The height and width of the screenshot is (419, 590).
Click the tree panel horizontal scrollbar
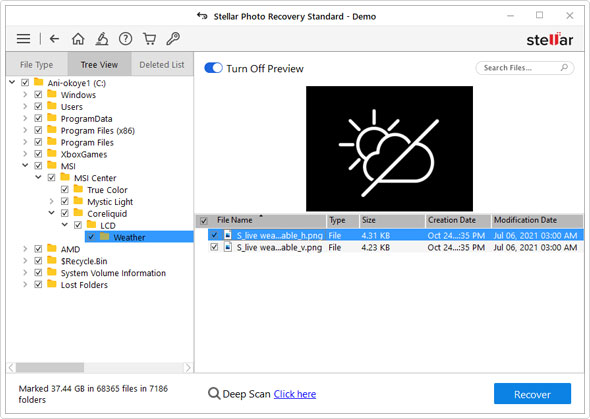100,367
